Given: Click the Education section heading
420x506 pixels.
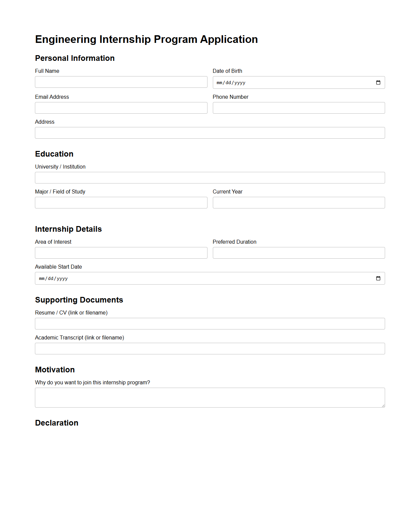Looking at the screenshot, I should click(x=54, y=154).
